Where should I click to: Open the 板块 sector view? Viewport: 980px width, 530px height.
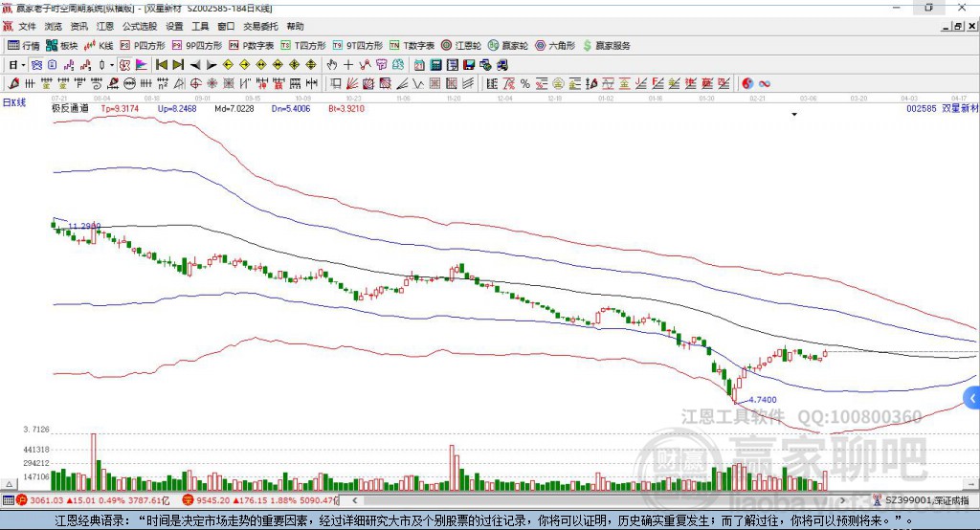click(x=61, y=46)
